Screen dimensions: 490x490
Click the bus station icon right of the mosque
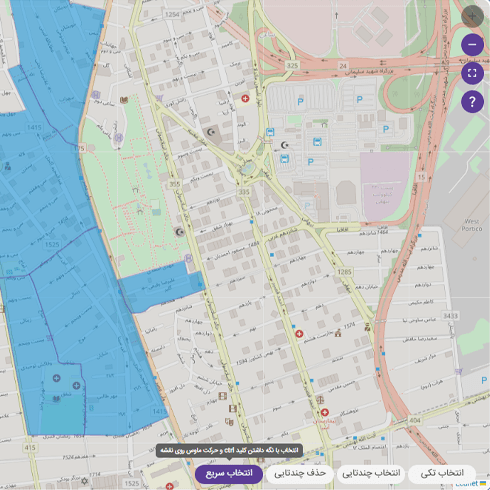tap(317, 142)
